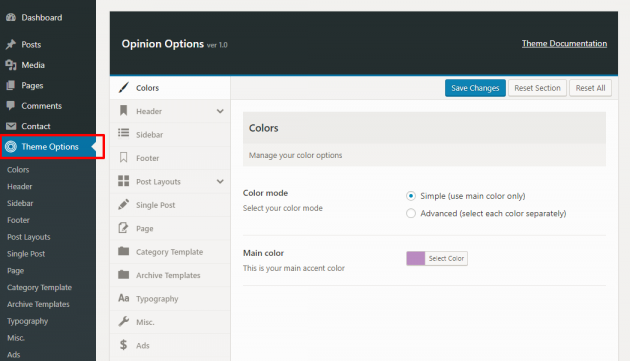Go to Sidebar submenu in admin sidebar
The image size is (630, 361).
[x=20, y=203]
